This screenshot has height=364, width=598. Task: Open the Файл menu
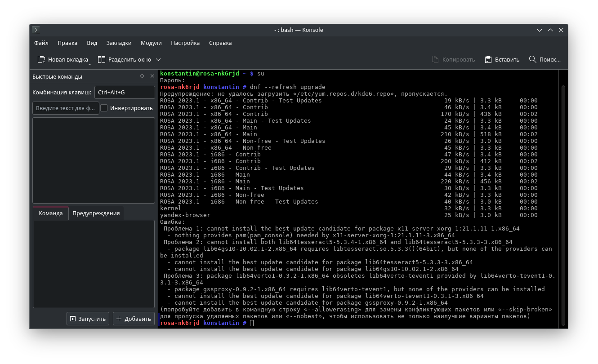[x=41, y=43]
